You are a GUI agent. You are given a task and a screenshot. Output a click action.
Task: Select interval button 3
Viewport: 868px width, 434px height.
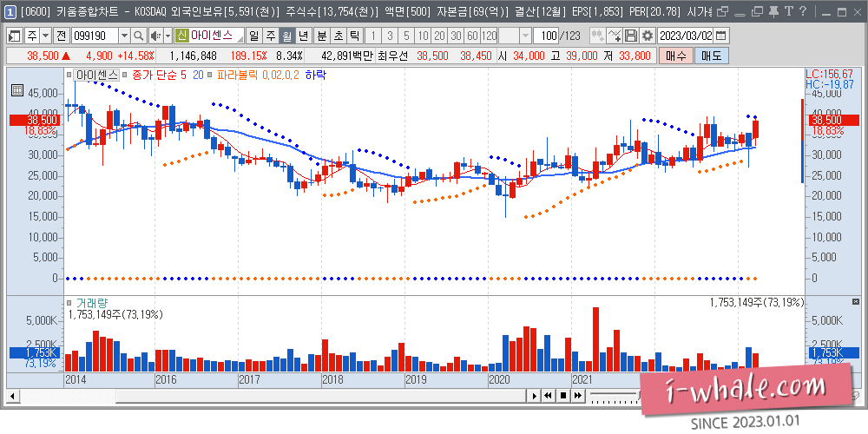[x=391, y=36]
